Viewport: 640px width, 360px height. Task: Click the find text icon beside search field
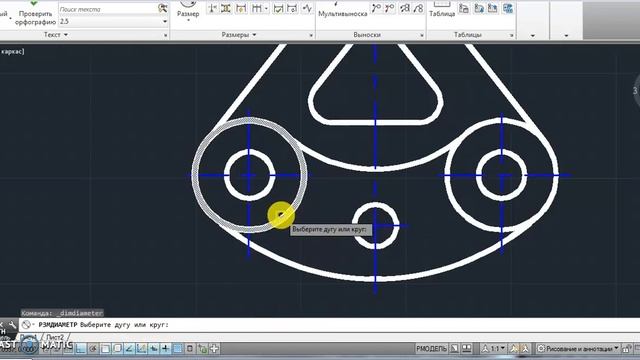[x=162, y=9]
